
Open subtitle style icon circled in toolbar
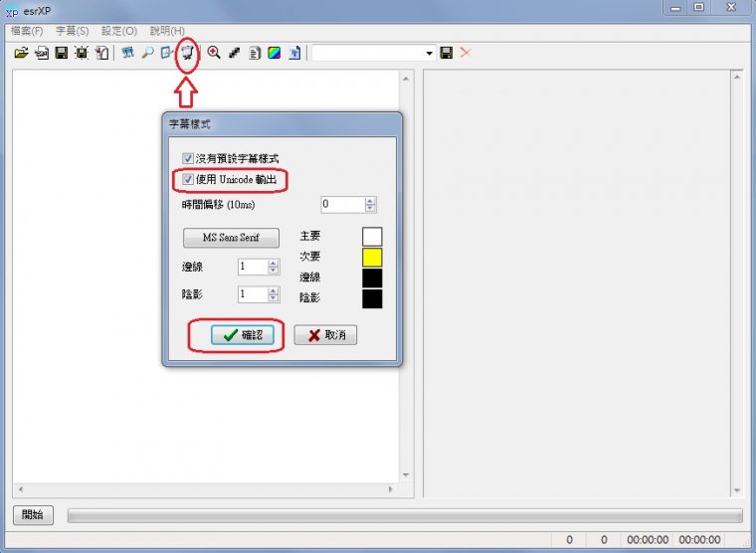click(x=188, y=52)
